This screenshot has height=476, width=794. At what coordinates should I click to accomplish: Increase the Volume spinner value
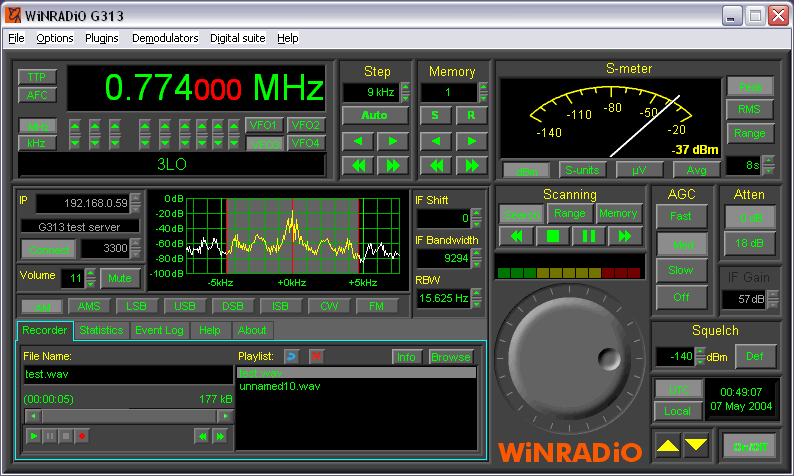91,273
